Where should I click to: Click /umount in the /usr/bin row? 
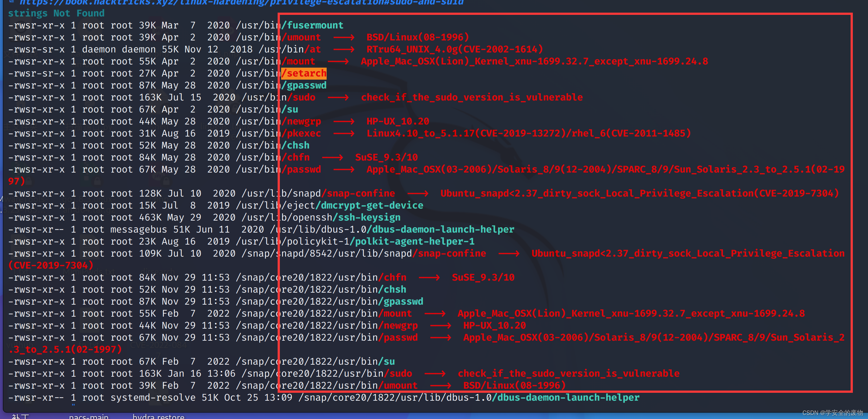click(x=301, y=37)
